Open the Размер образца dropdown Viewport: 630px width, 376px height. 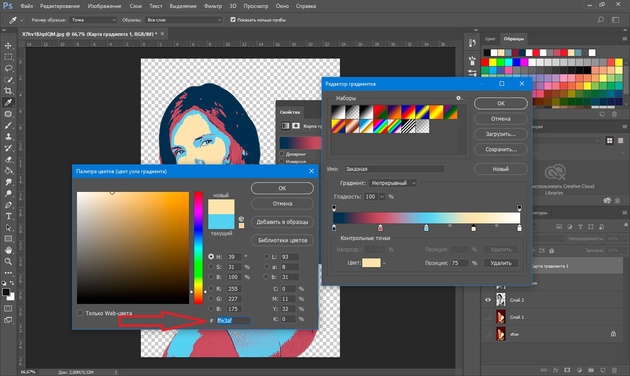point(93,20)
